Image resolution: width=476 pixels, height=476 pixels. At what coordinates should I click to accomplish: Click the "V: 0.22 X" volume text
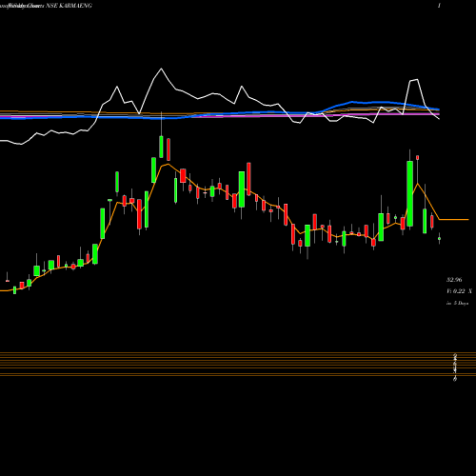tap(459, 291)
